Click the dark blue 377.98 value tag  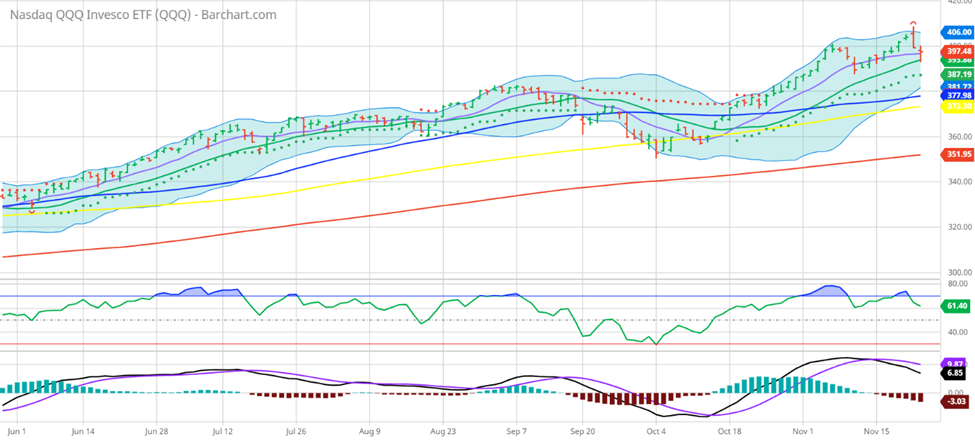958,96
